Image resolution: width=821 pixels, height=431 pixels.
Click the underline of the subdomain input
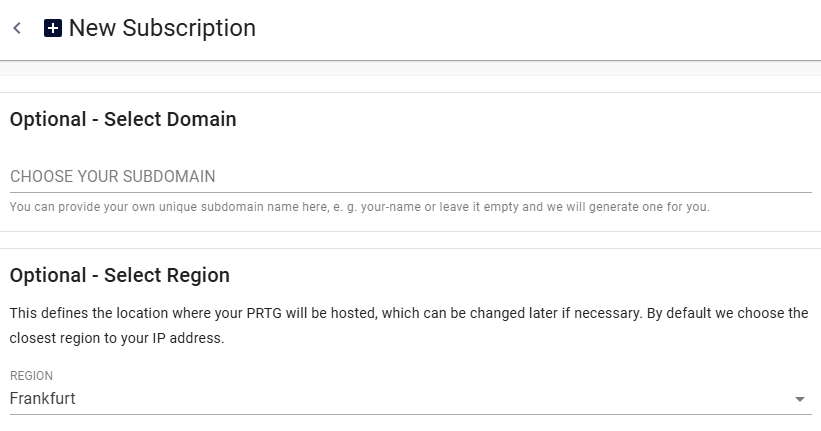coord(410,192)
